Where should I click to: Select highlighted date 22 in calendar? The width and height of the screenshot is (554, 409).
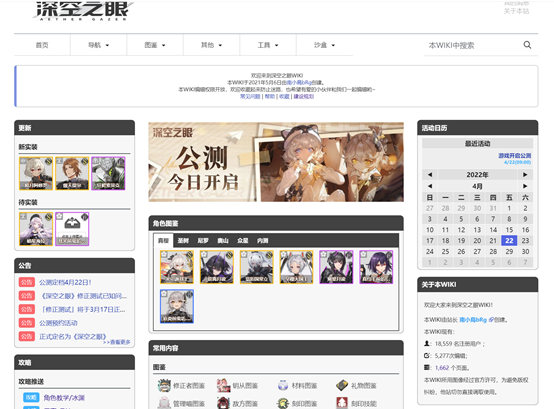[x=509, y=241]
